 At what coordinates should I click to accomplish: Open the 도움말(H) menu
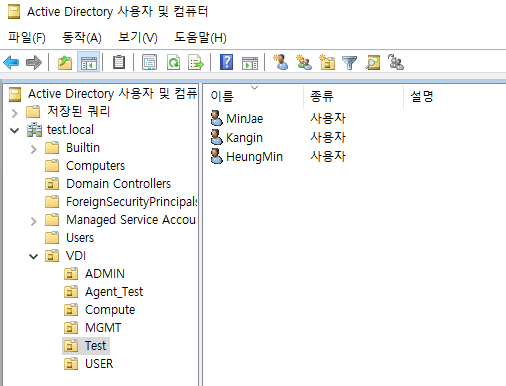pyautogui.click(x=200, y=37)
